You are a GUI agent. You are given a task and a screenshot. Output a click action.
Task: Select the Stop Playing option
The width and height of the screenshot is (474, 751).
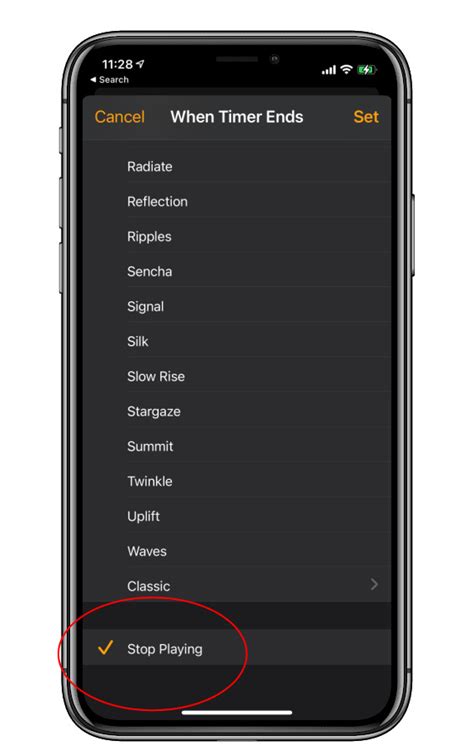coord(237,648)
